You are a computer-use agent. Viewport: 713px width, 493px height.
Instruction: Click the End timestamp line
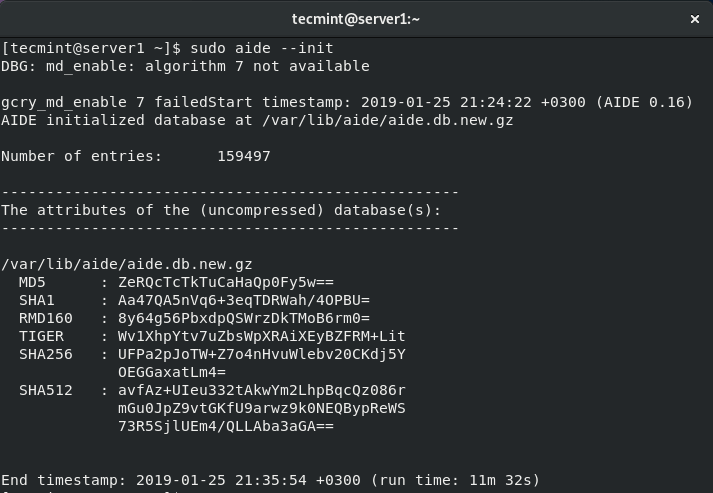coord(270,480)
